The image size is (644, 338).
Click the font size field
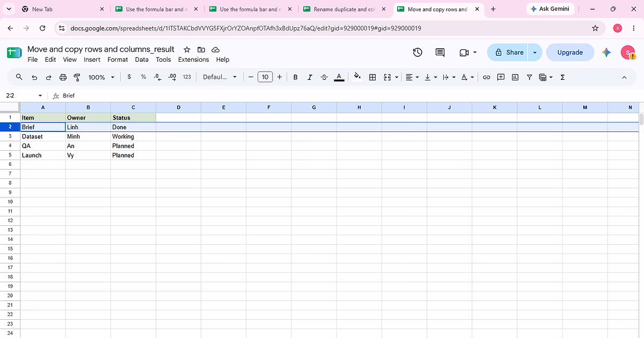pyautogui.click(x=265, y=77)
